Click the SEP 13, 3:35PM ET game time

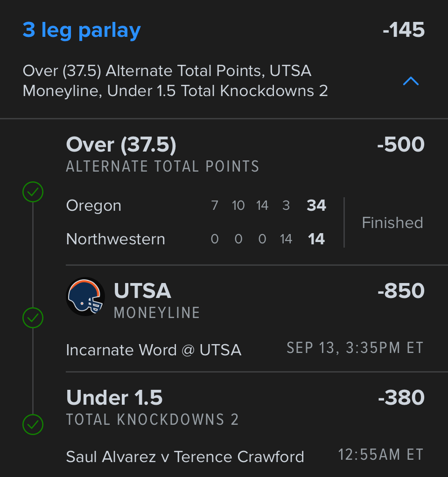click(355, 348)
